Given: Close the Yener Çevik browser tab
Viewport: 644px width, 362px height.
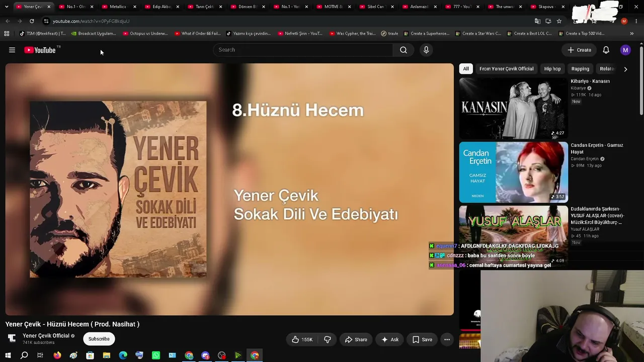Looking at the screenshot, I should point(49,7).
